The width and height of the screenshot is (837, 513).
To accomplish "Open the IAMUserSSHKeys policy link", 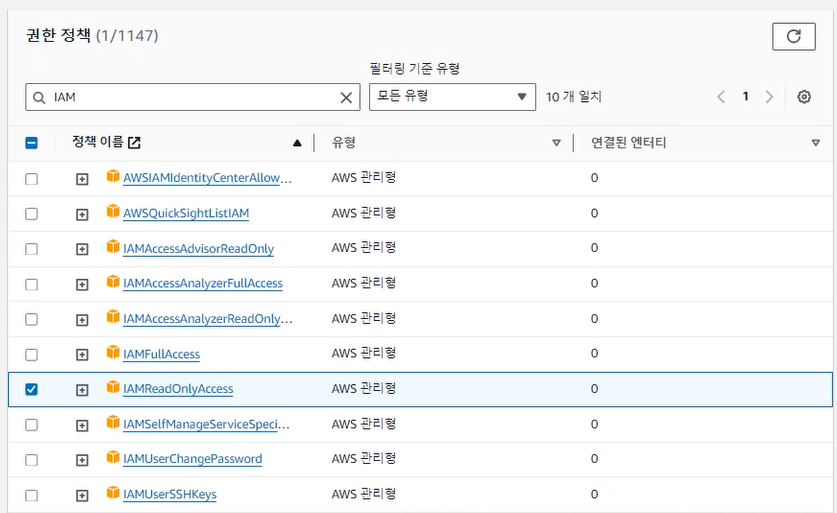I will [170, 494].
